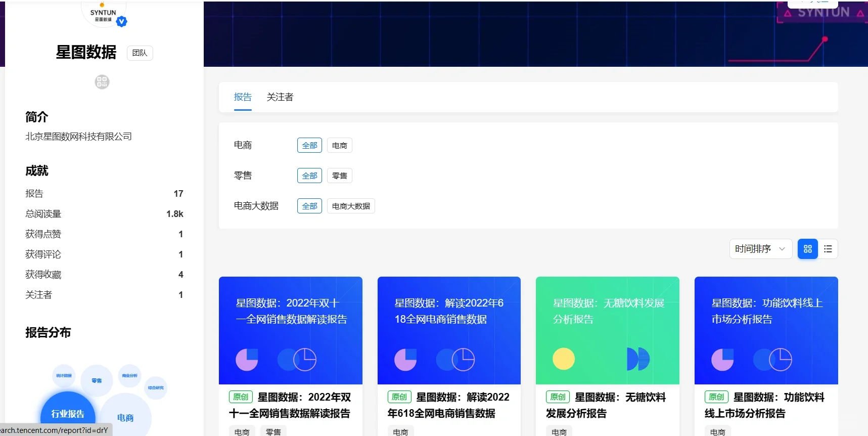Click 零售 tag under 双十一 report
This screenshot has width=868, height=436.
tap(273, 431)
